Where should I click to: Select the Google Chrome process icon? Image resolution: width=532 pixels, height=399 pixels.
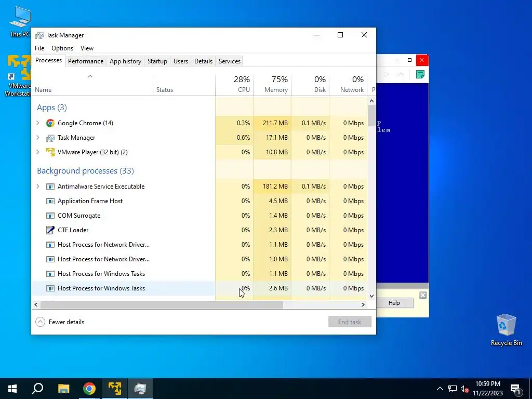50,123
